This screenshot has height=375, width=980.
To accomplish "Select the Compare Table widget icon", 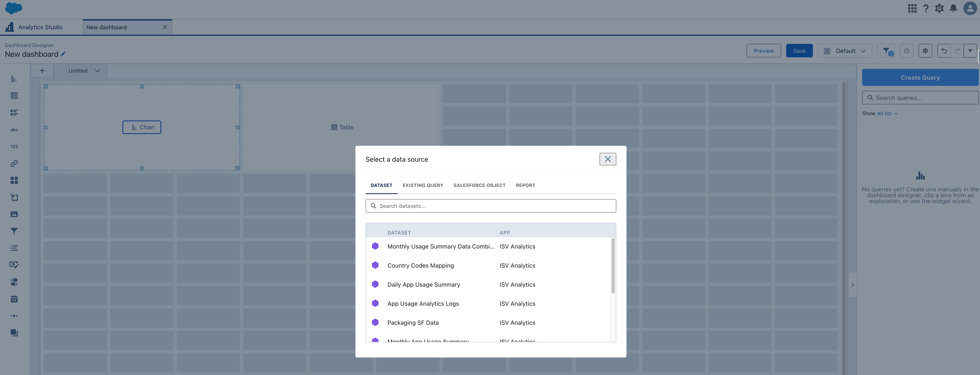I will 14,113.
